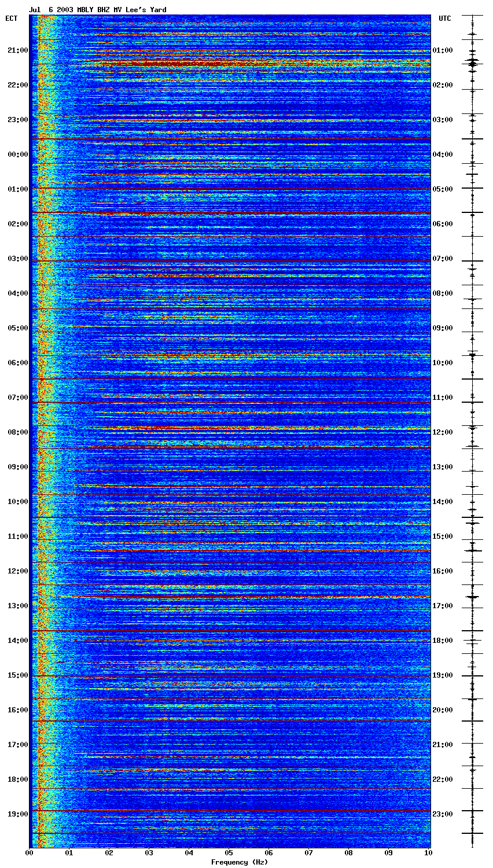Click the 03 frequency tick label
Image resolution: width=493 pixels, height=868 pixels.
pyautogui.click(x=149, y=852)
